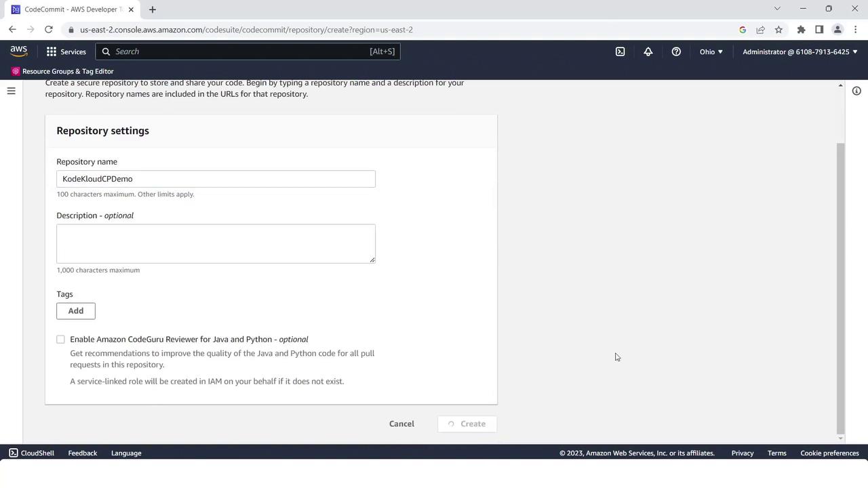This screenshot has height=488, width=868.
Task: Click the description resize handle
Action: point(372,260)
